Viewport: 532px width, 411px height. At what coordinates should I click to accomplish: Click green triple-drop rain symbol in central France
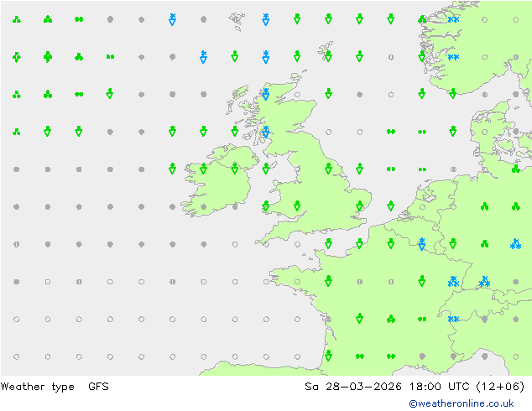click(x=391, y=319)
